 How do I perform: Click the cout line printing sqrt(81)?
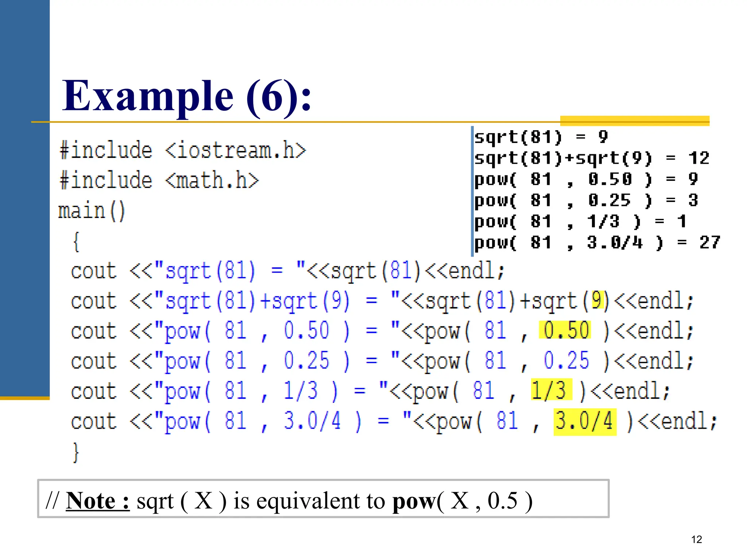(x=287, y=271)
